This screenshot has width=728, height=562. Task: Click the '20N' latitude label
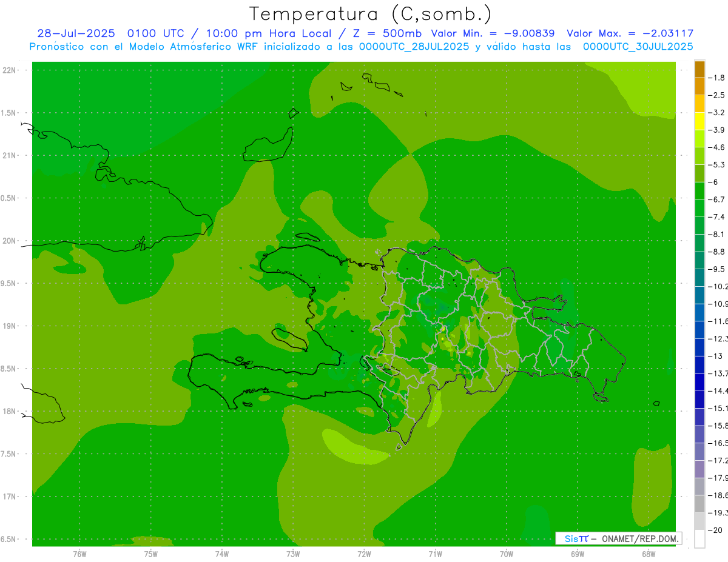coord(9,241)
